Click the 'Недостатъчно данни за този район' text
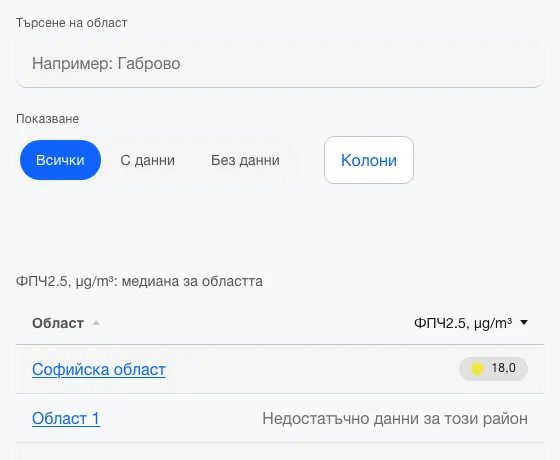Image resolution: width=560 pixels, height=460 pixels. [x=395, y=418]
